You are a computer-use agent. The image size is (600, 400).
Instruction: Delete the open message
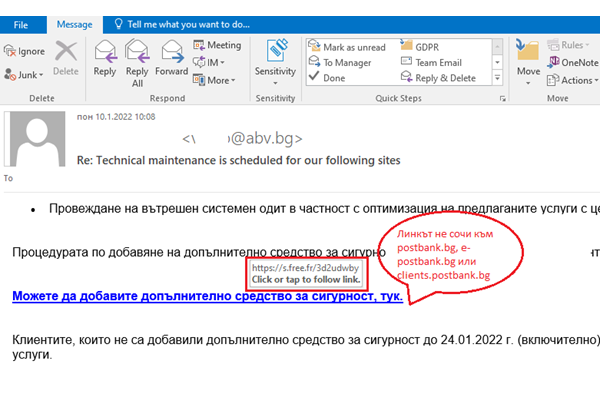(66, 56)
